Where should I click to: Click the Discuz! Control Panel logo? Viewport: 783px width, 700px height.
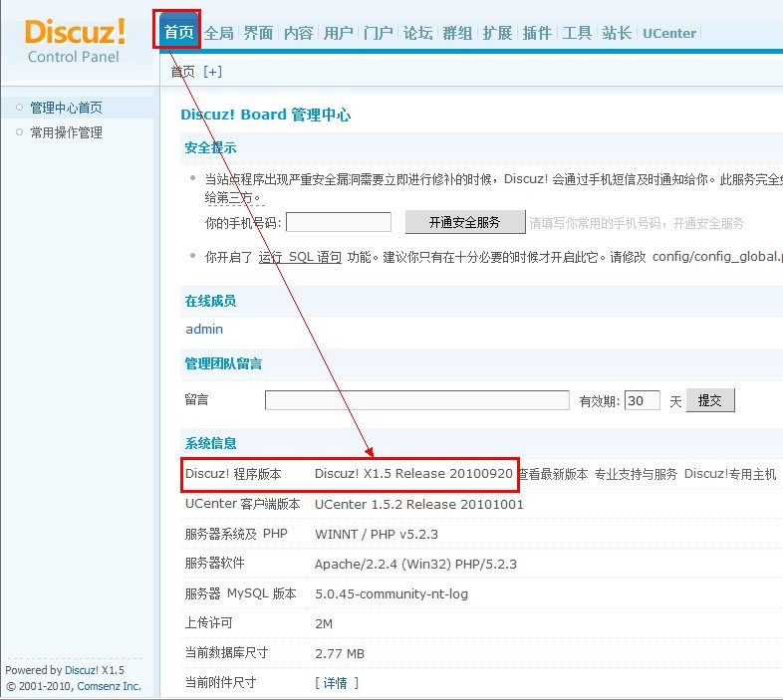(x=75, y=42)
